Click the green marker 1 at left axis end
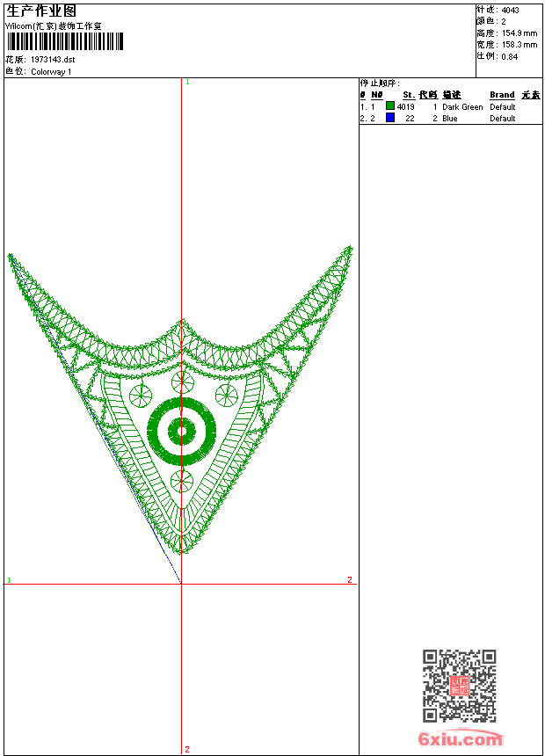The height and width of the screenshot is (756, 545). click(x=9, y=580)
